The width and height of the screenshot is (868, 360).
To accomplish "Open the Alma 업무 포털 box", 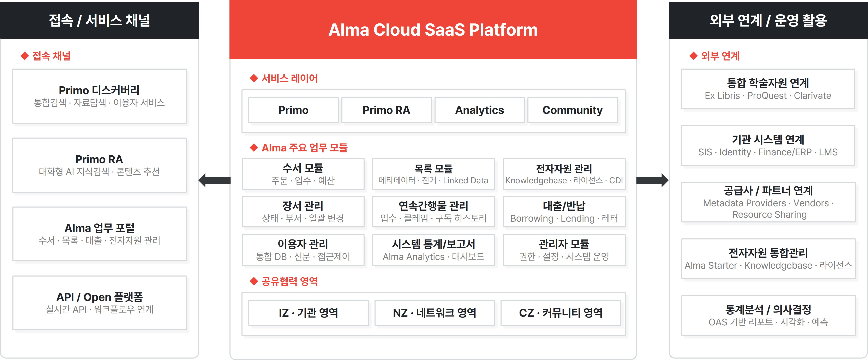I will coord(99,234).
